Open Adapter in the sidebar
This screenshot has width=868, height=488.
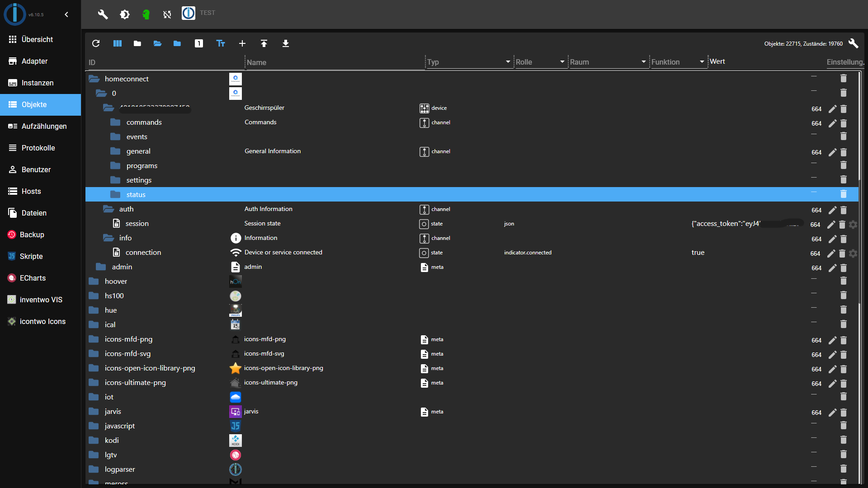tap(41, 61)
